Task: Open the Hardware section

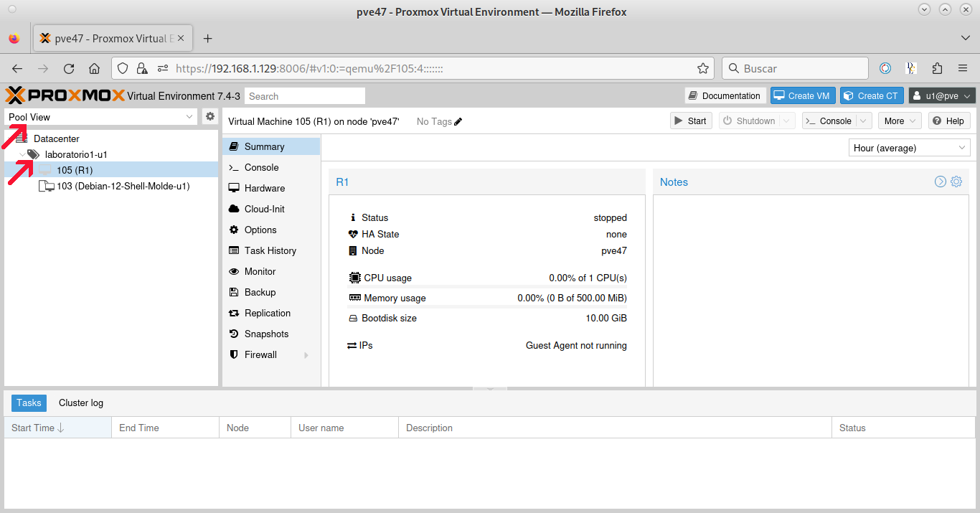Action: pos(271,188)
